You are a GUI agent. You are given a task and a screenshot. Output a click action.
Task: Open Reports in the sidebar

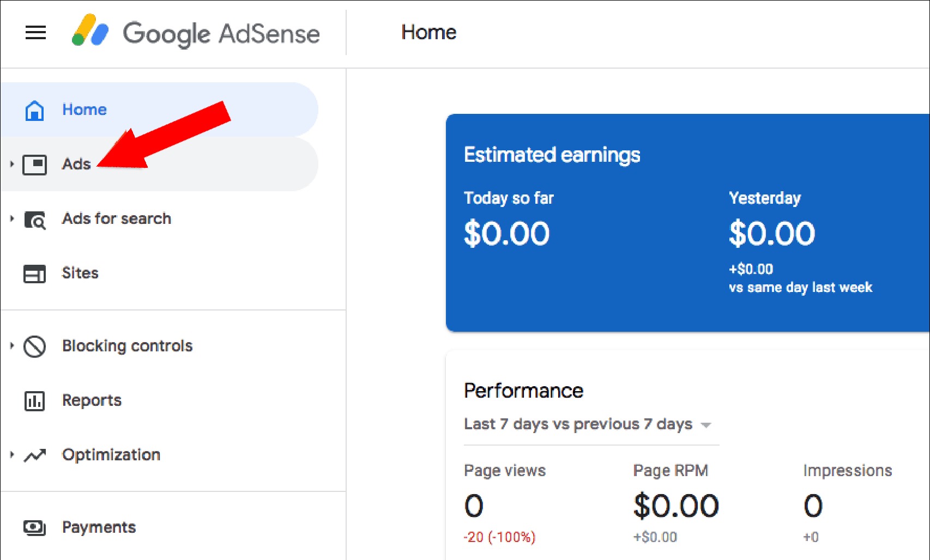[159, 400]
